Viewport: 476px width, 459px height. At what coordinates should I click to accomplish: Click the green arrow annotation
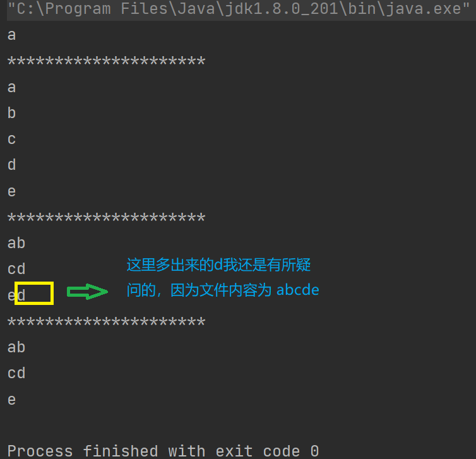point(87,292)
